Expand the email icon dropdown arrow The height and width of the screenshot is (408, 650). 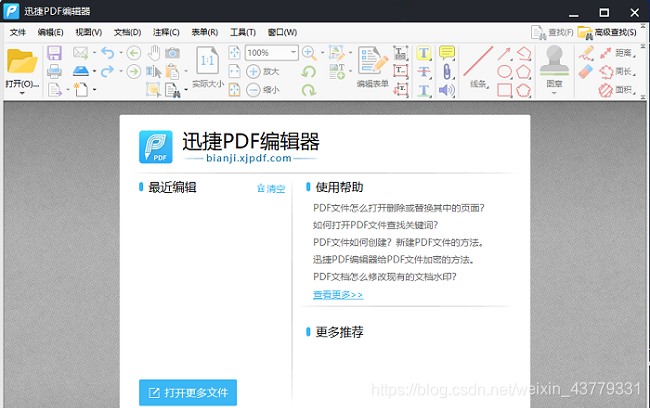click(95, 53)
